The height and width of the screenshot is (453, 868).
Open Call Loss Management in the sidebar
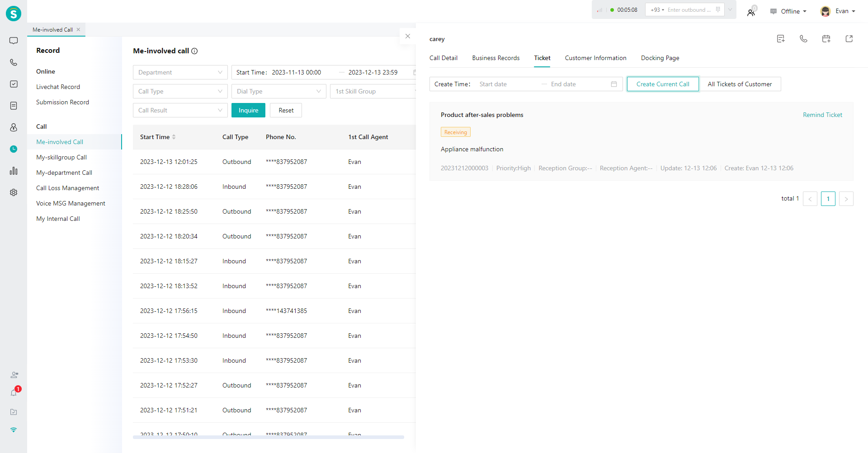67,188
